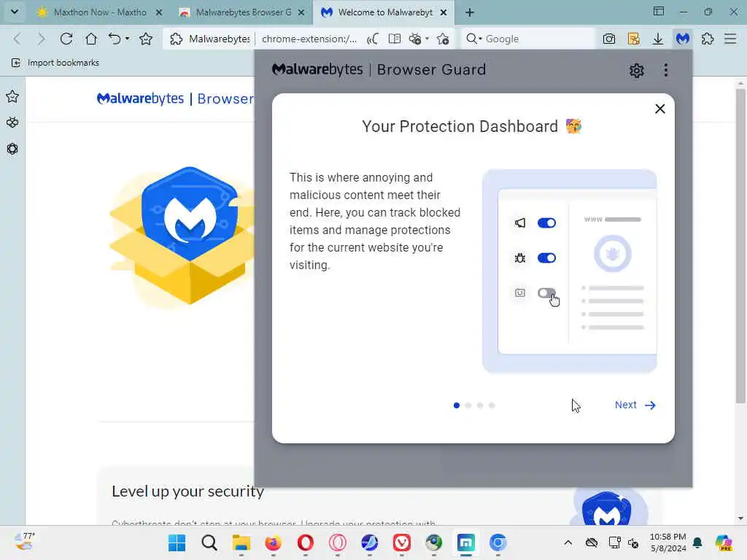Open the clock showing 10:58 PM

click(668, 542)
